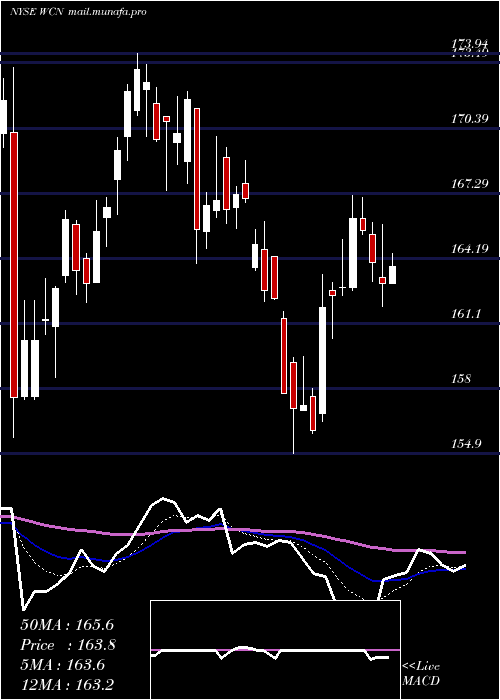Click the 154.9 price level label
The image size is (500, 700).
466,443
